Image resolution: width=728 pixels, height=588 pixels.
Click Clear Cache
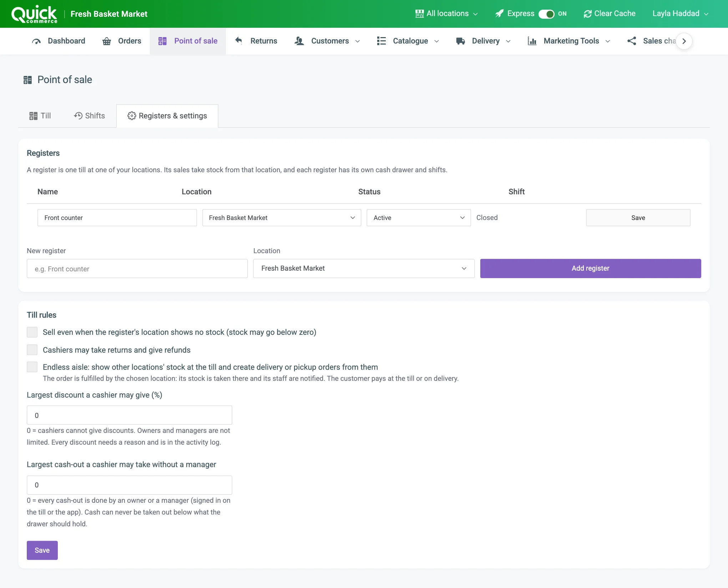[610, 14]
